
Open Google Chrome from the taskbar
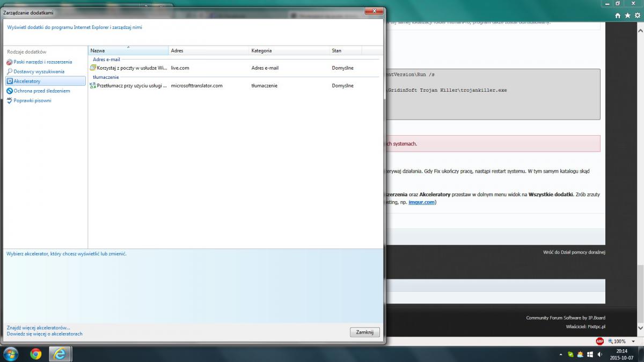point(36,354)
